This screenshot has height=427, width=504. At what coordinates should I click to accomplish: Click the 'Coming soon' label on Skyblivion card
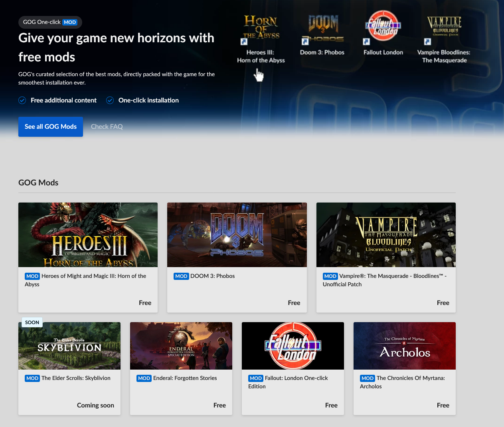point(95,405)
